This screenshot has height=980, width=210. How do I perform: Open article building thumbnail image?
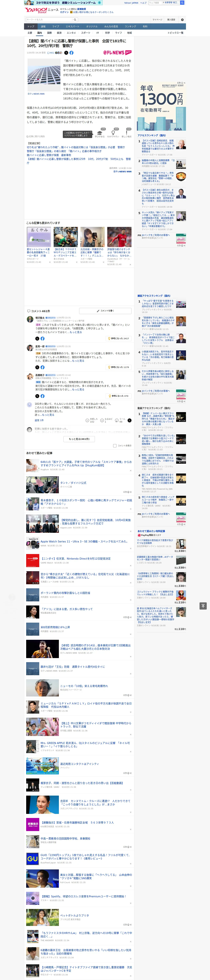click(44, 75)
